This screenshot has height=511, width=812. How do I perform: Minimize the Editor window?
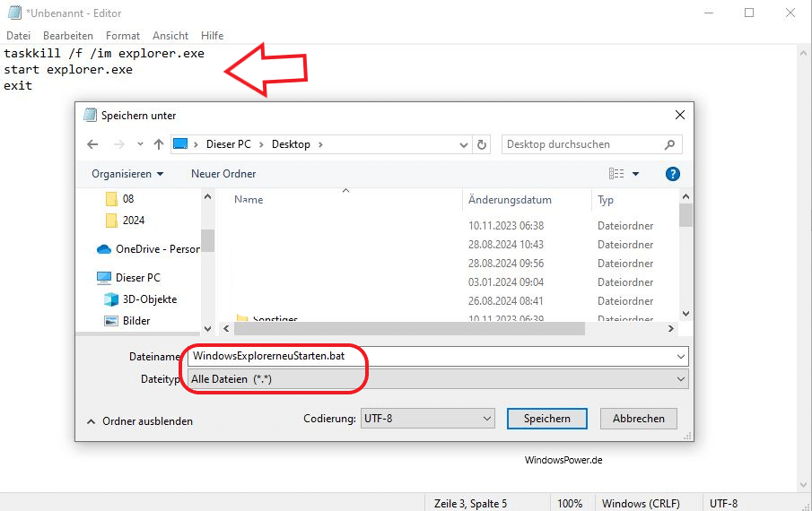point(709,13)
